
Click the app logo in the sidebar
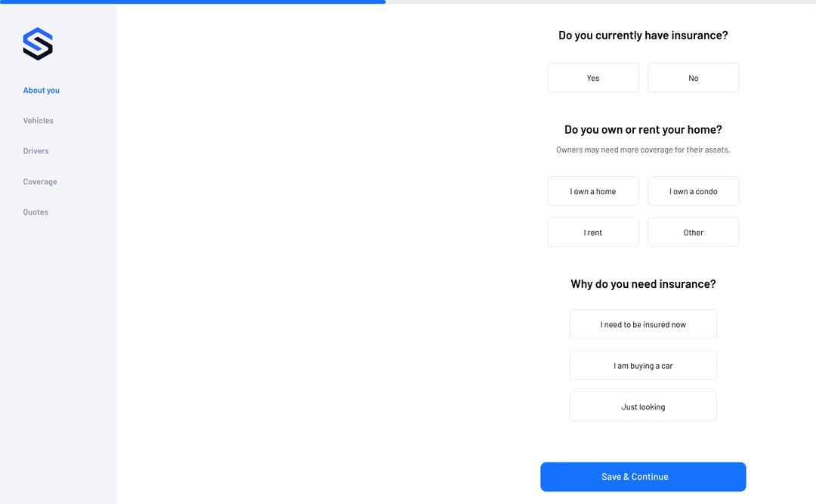point(38,44)
